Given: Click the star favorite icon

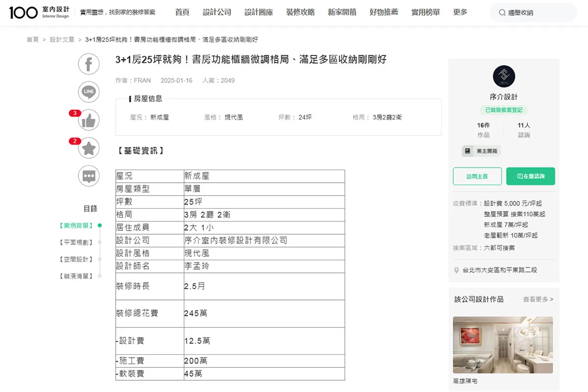Looking at the screenshot, I should [89, 148].
